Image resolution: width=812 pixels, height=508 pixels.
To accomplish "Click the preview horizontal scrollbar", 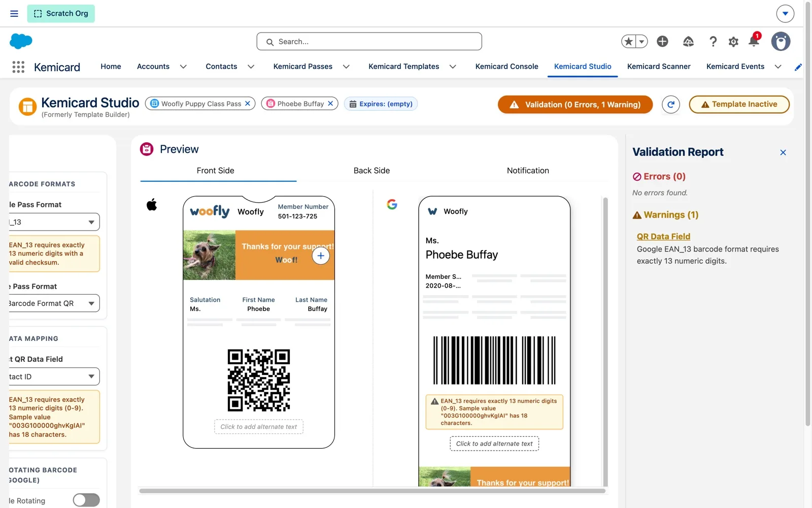I will (373, 491).
